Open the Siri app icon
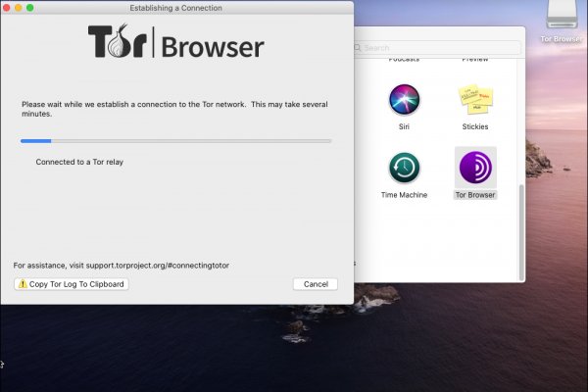This screenshot has width=588, height=392. click(404, 100)
